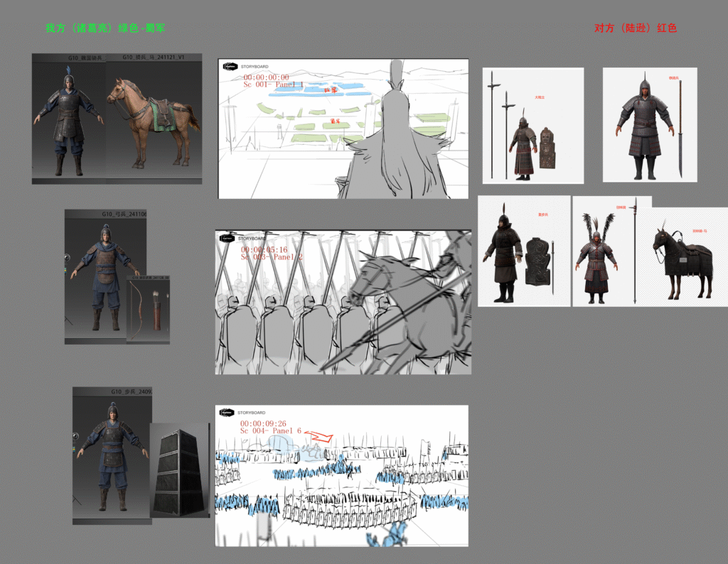Select the G10 cavalry soldier model image
Viewport: 728px width, 564px height.
pyautogui.click(x=69, y=121)
